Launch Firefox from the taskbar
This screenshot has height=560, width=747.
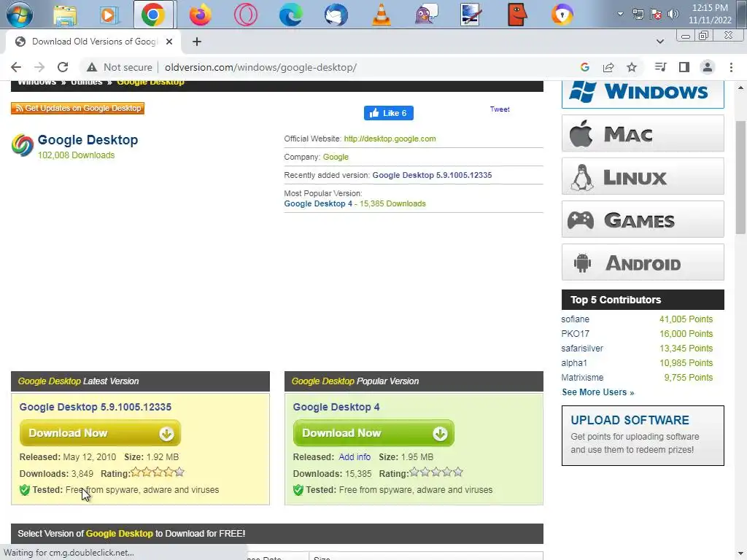[200, 15]
